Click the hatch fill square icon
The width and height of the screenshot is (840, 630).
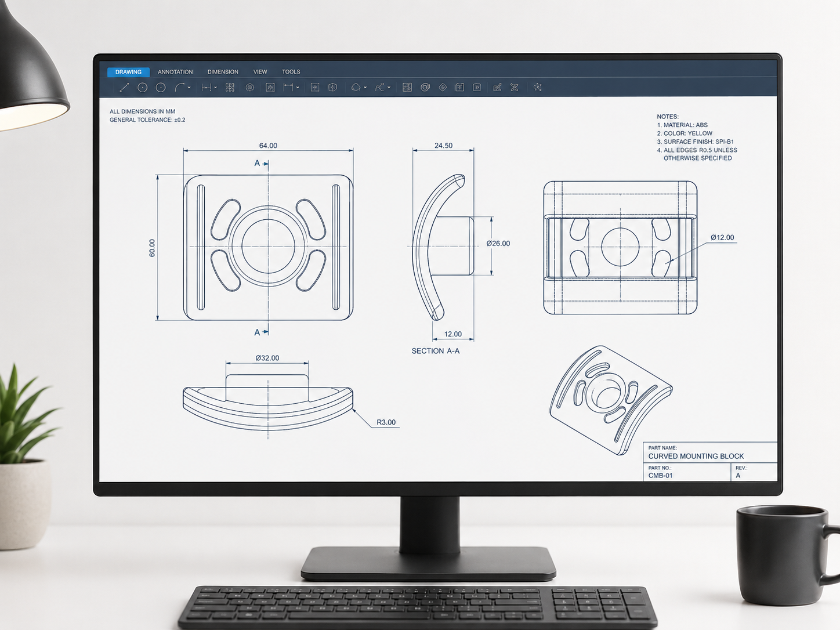point(270,88)
